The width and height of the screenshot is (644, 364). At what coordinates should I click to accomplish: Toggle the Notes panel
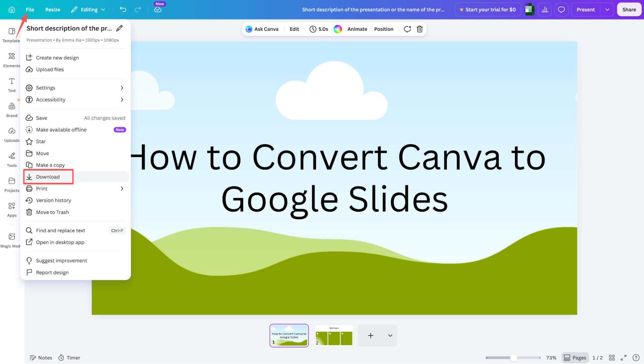coord(41,358)
